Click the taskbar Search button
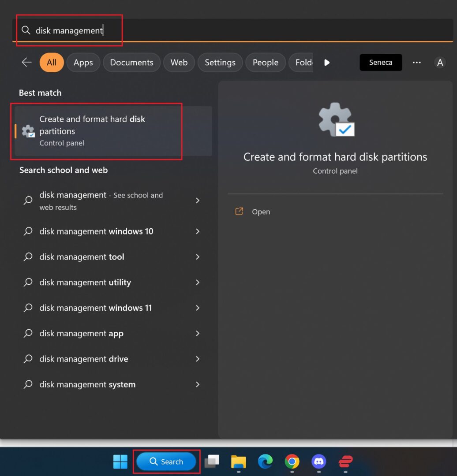 pos(166,461)
